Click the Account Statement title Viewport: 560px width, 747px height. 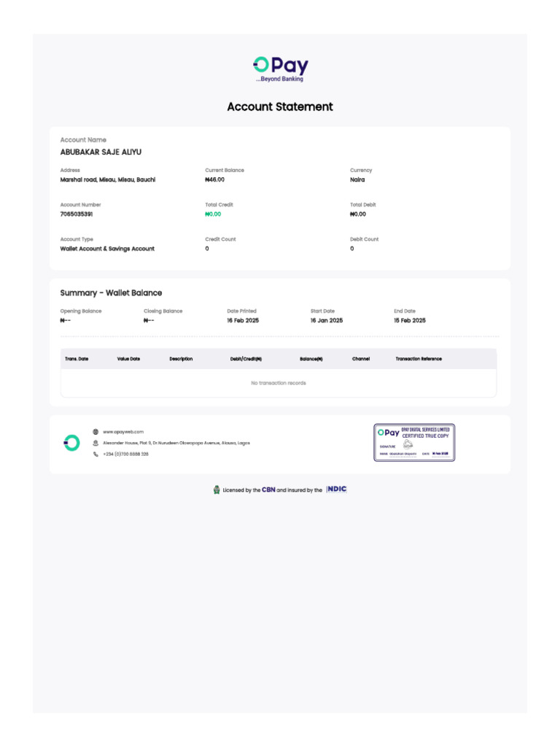(x=280, y=107)
